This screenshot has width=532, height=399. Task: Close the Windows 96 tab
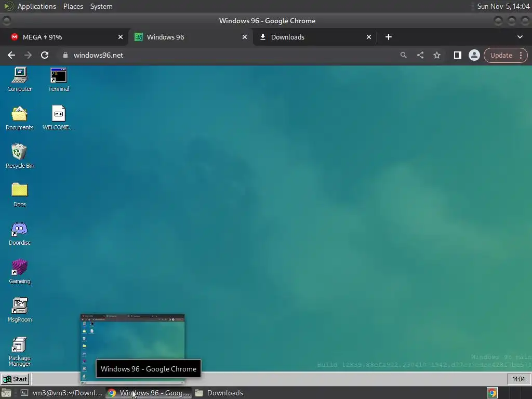tap(244, 37)
